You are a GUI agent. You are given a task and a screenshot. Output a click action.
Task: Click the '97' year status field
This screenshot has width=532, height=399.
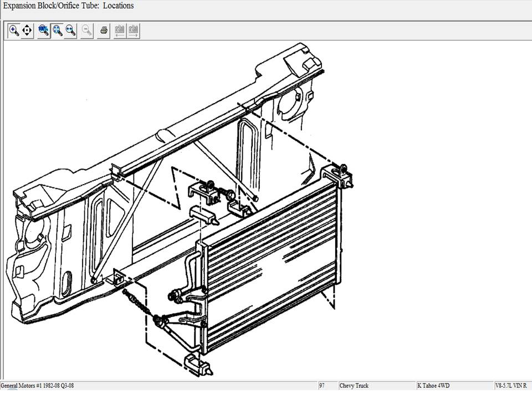[323, 386]
